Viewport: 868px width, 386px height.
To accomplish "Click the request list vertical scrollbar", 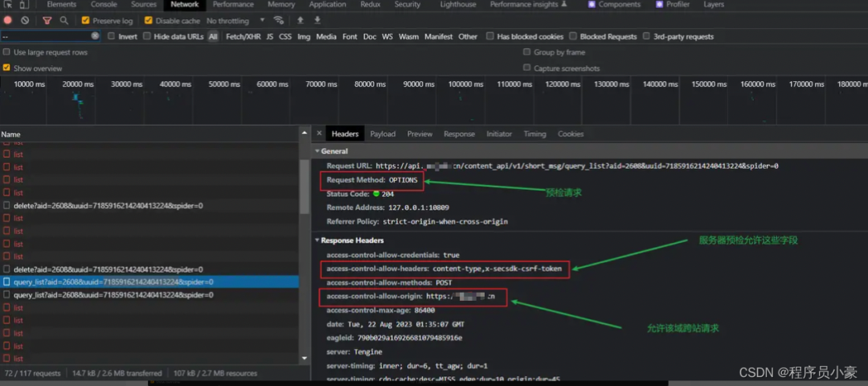I will point(305,187).
